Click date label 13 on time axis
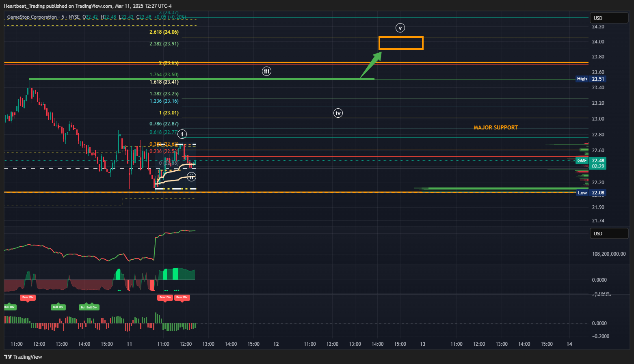 tap(423, 344)
